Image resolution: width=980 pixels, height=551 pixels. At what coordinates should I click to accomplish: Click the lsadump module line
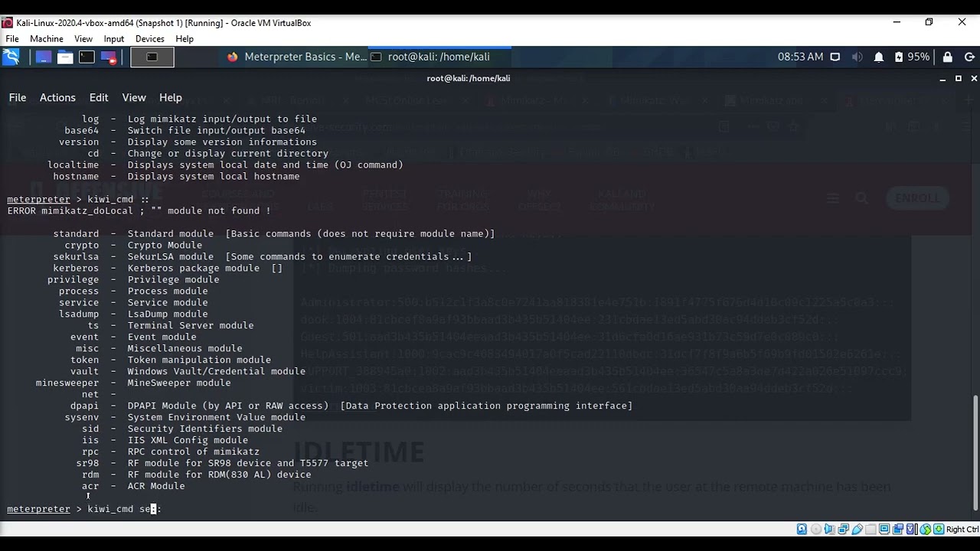pyautogui.click(x=133, y=314)
